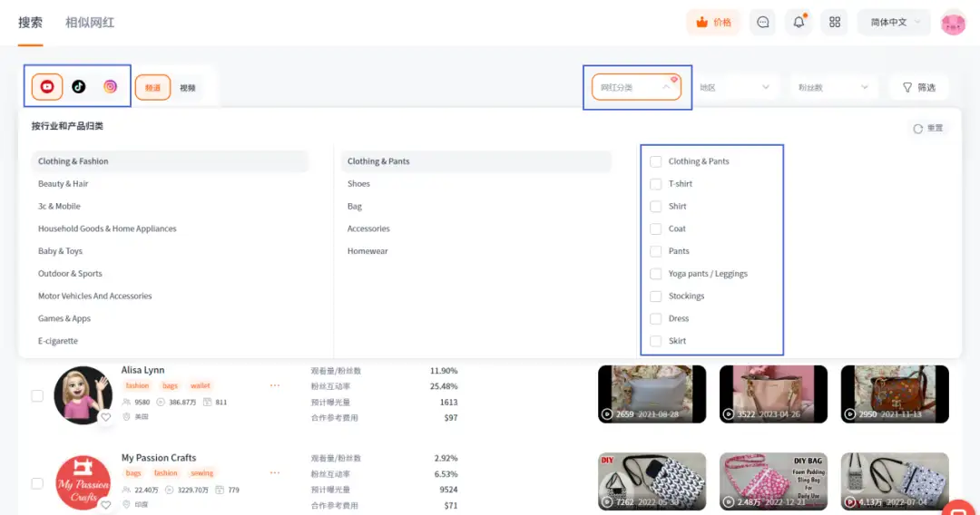980x515 pixels.
Task: Check the Stockings checkbox
Action: (x=656, y=296)
